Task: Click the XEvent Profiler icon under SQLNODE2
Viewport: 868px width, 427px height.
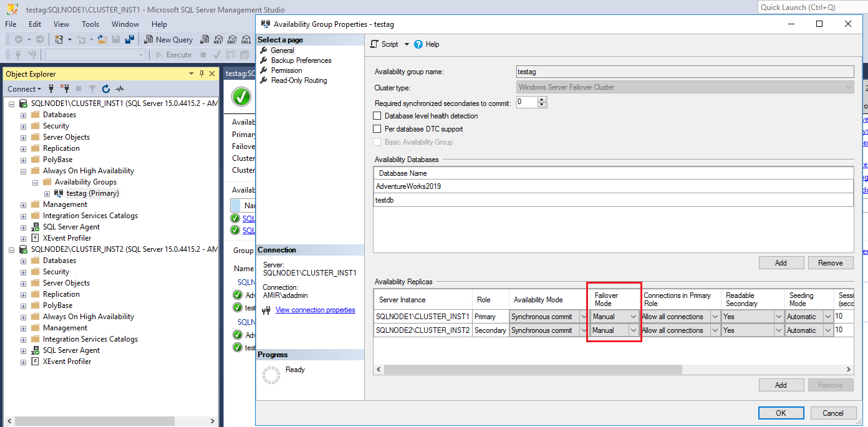Action: pyautogui.click(x=36, y=362)
